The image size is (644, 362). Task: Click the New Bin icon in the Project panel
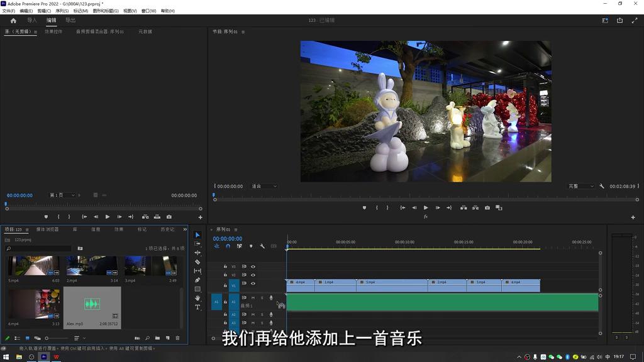coord(157,337)
